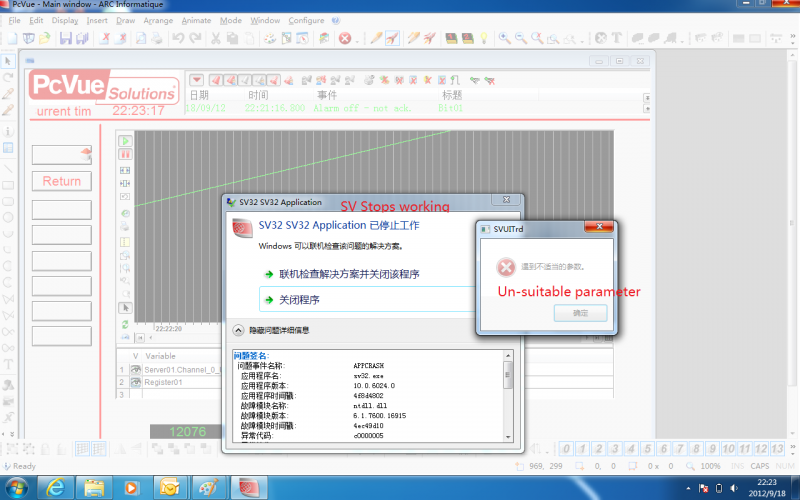Click the trend printer icon

125,226
